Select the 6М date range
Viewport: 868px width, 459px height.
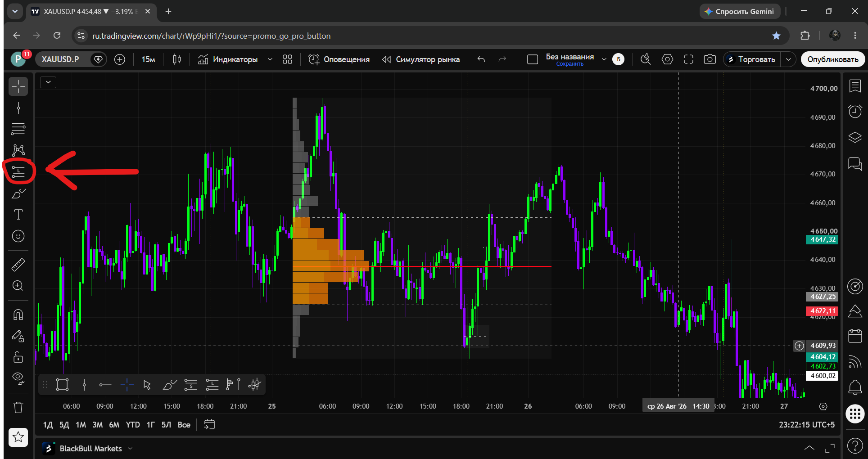(114, 425)
